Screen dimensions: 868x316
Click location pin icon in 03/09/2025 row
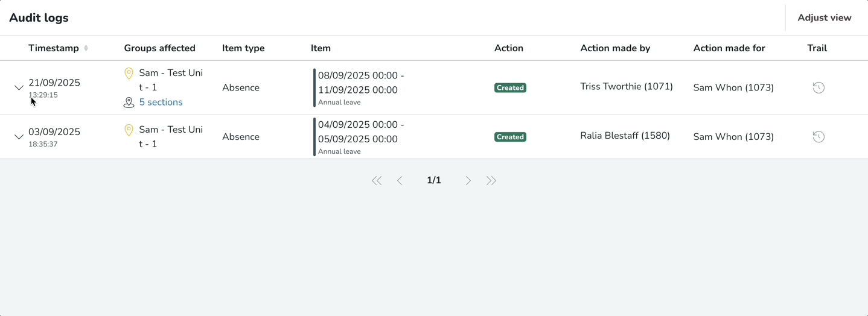click(129, 130)
